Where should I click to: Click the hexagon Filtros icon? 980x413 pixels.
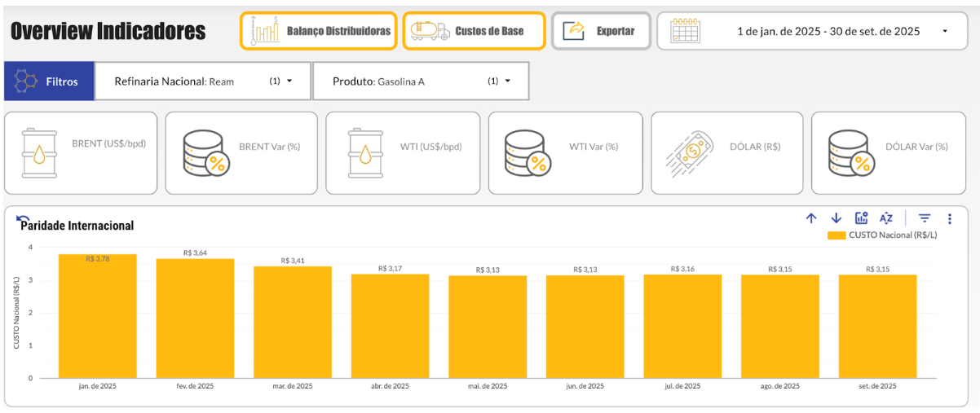26,81
